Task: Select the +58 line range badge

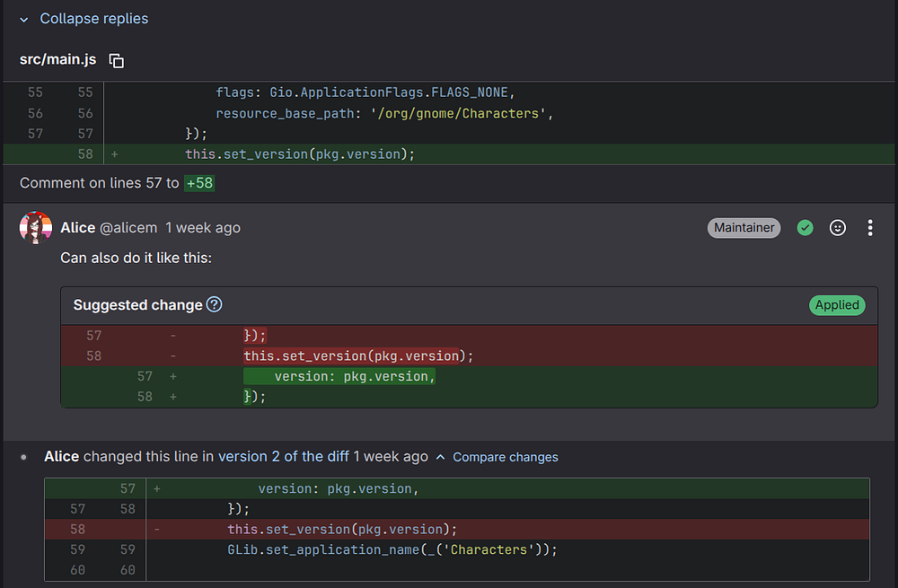Action: pos(199,183)
